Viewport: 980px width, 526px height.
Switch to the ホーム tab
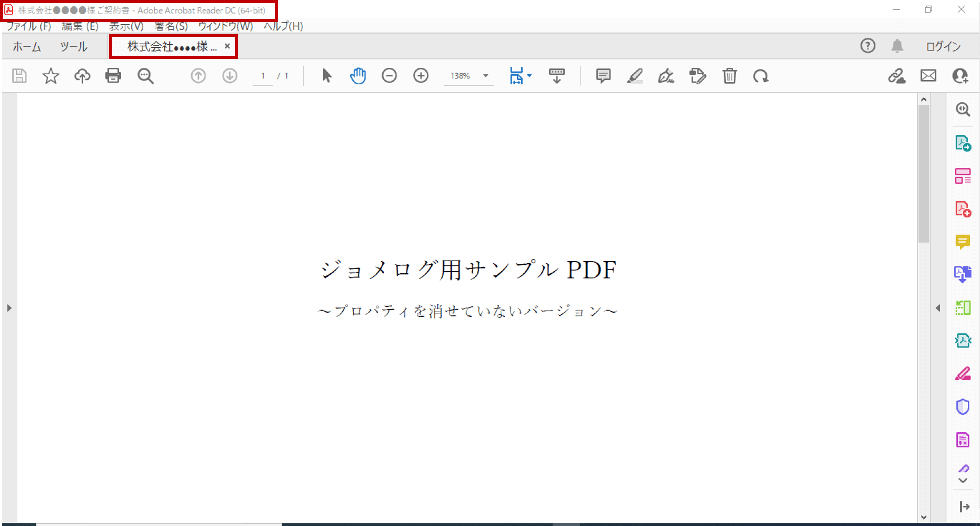tap(27, 47)
